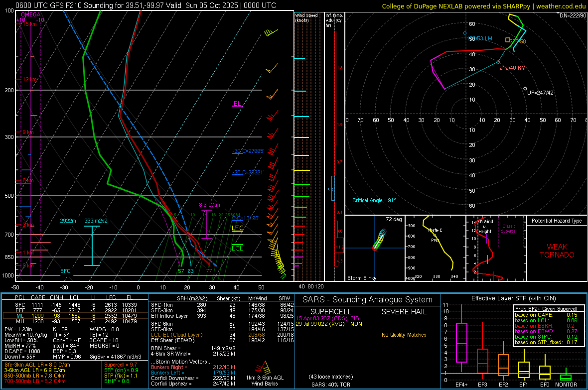Click the 12 km height marker
Image resolution: width=588 pixels, height=390 pixels.
tap(29, 80)
